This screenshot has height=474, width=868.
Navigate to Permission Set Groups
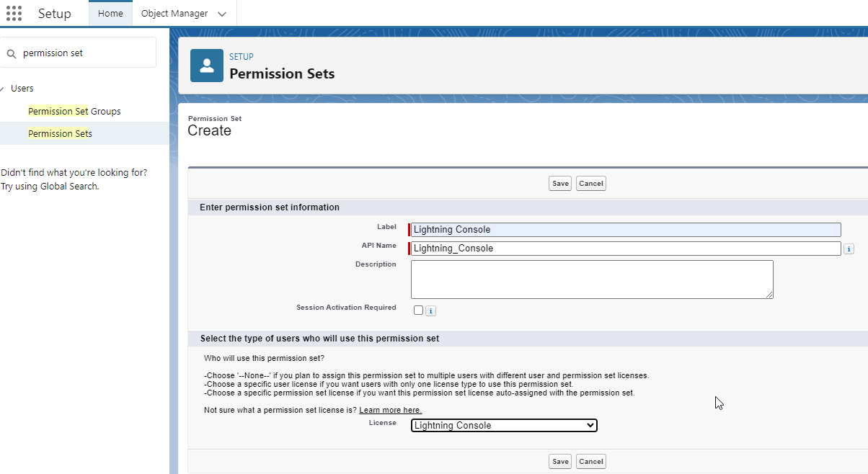click(x=74, y=111)
